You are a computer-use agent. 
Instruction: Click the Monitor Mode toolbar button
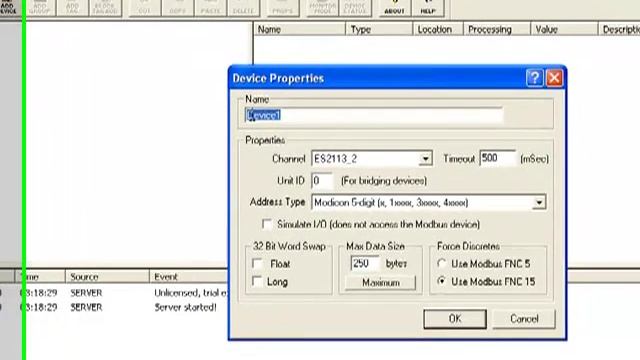(x=322, y=8)
